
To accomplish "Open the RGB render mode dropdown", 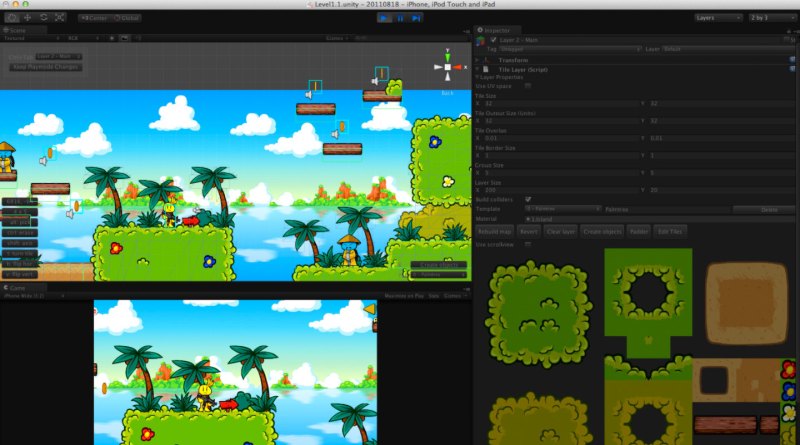I will (x=83, y=38).
